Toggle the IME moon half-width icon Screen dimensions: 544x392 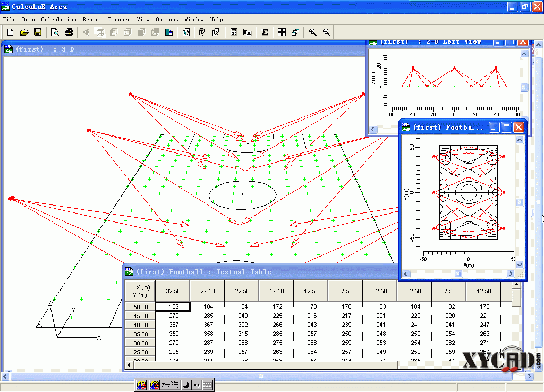[x=186, y=385]
